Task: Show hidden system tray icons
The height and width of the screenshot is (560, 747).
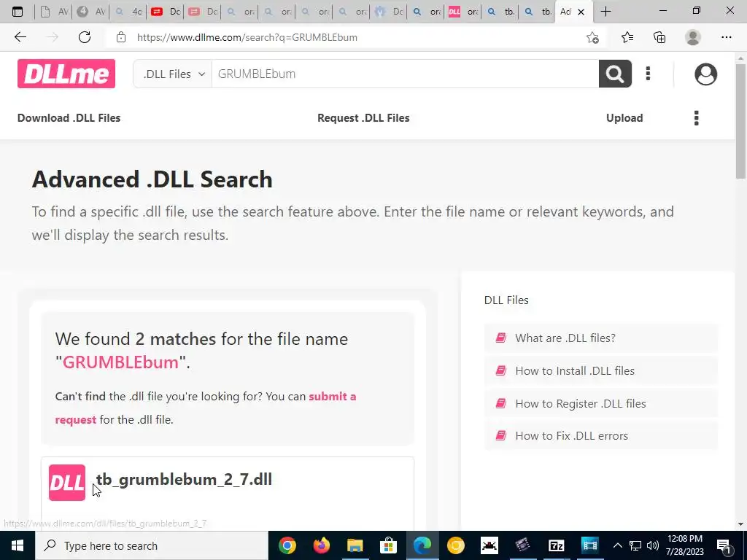Action: point(617,545)
